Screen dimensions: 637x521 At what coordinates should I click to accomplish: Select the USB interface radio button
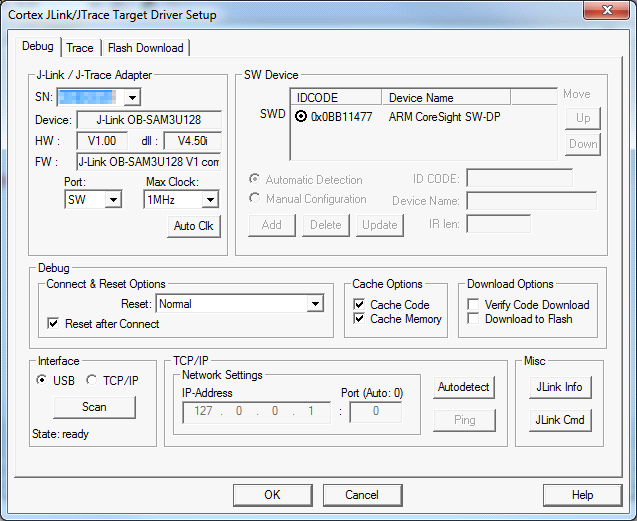click(x=41, y=380)
